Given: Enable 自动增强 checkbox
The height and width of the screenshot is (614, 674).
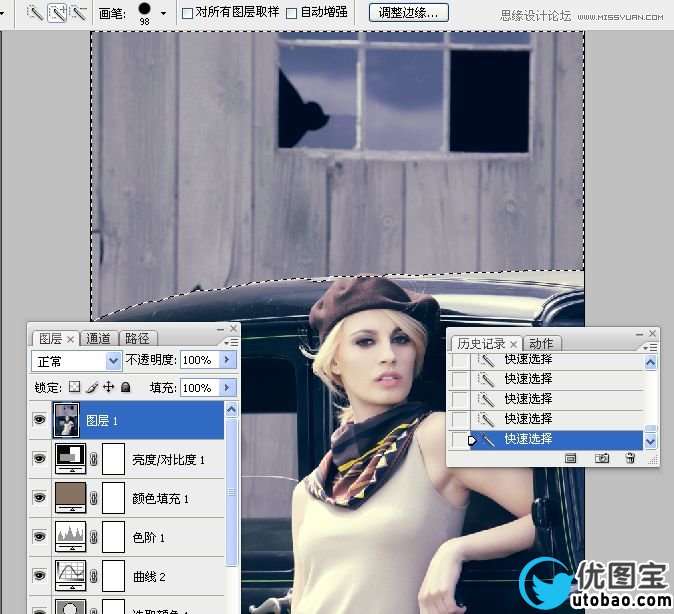Looking at the screenshot, I should point(291,14).
